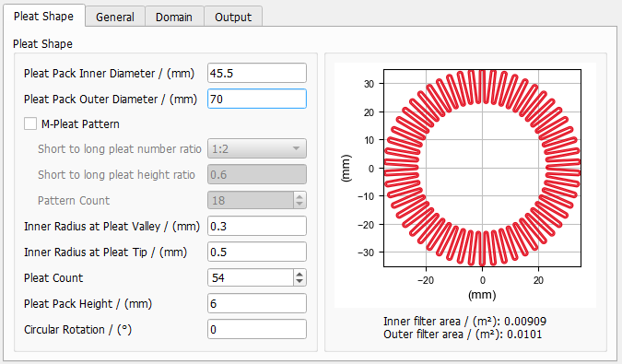Click the red pleat shape preview plot
Viewport: 622px width, 364px height.
(x=482, y=168)
